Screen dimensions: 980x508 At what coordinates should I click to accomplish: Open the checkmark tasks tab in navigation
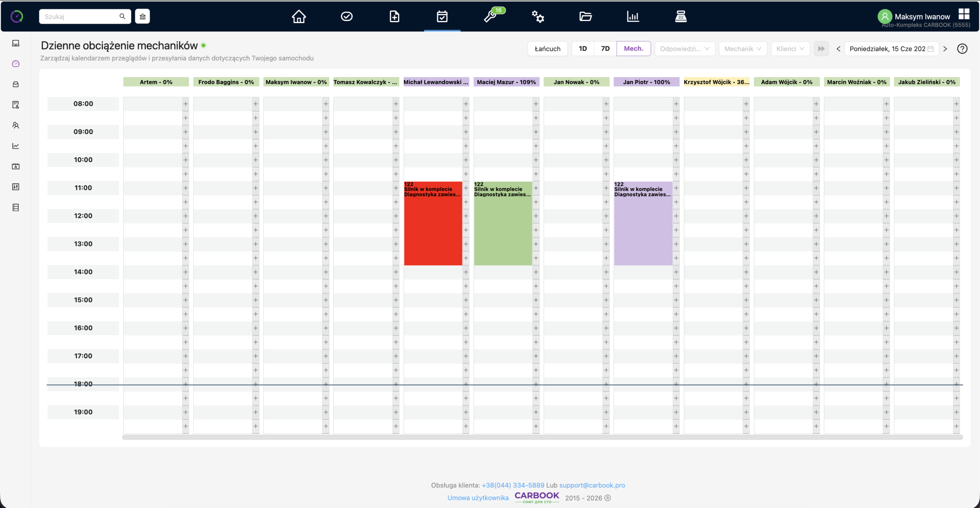(x=346, y=16)
